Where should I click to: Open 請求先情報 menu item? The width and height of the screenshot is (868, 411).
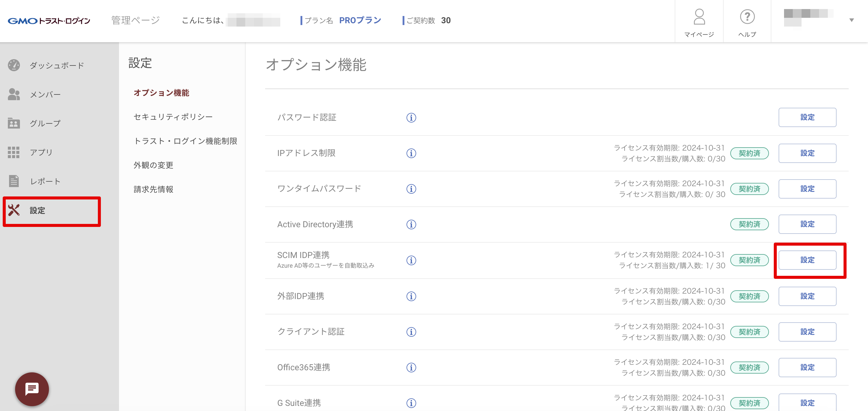pos(153,190)
